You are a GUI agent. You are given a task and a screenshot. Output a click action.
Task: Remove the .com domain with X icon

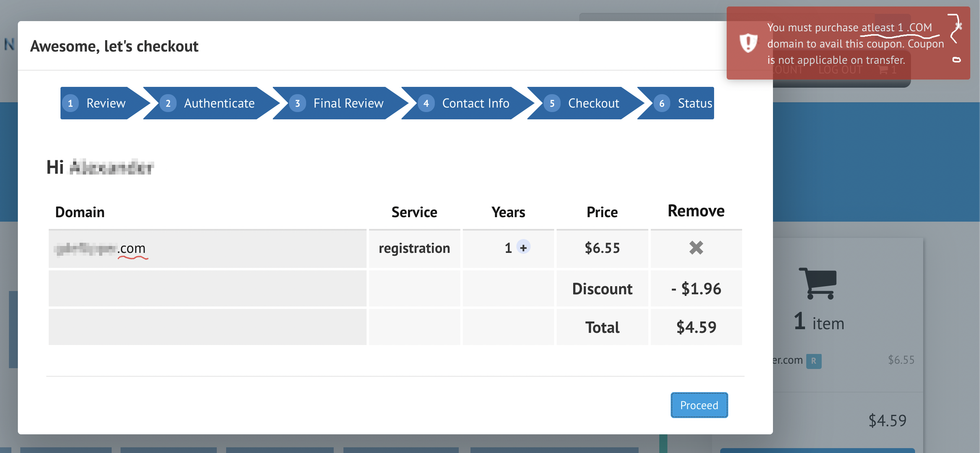pos(696,248)
